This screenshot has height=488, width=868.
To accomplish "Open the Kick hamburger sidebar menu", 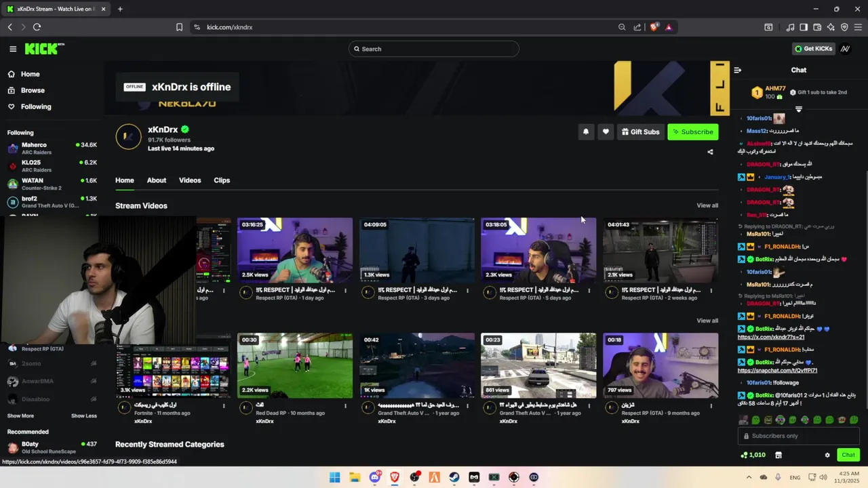I will pos(13,49).
